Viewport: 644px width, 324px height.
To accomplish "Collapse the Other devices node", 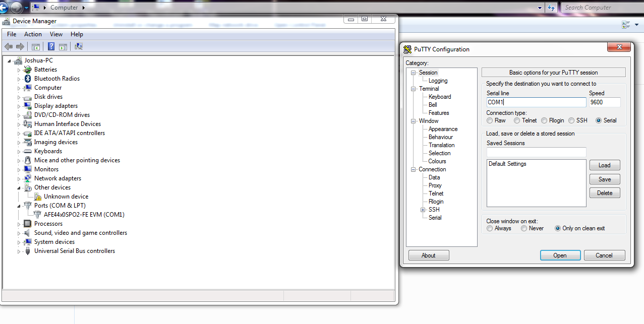I will pos(19,187).
